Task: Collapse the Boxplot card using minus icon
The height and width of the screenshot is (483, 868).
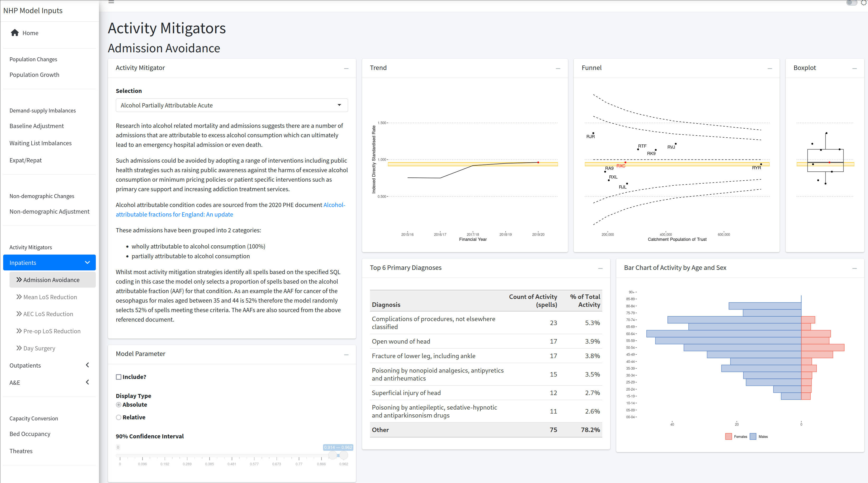Action: 855,68
